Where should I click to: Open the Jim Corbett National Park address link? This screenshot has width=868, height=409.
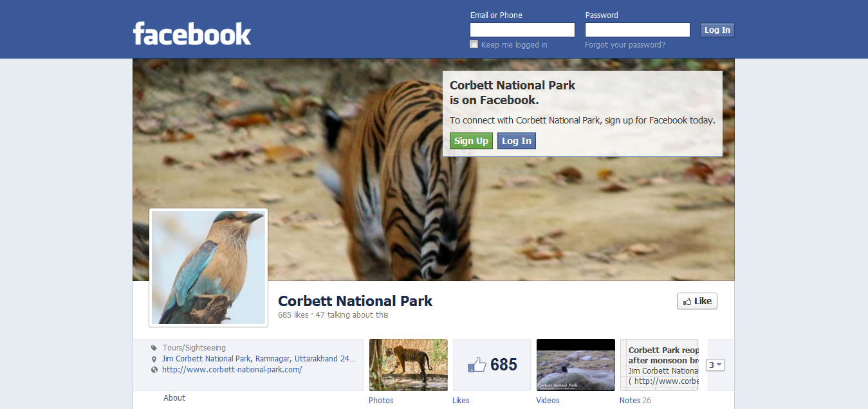(259, 359)
